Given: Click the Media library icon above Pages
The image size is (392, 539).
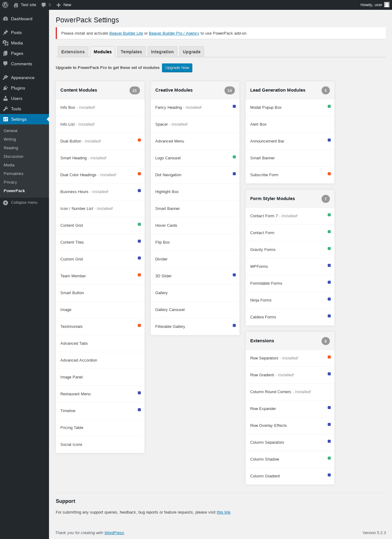Looking at the screenshot, I should tap(6, 43).
